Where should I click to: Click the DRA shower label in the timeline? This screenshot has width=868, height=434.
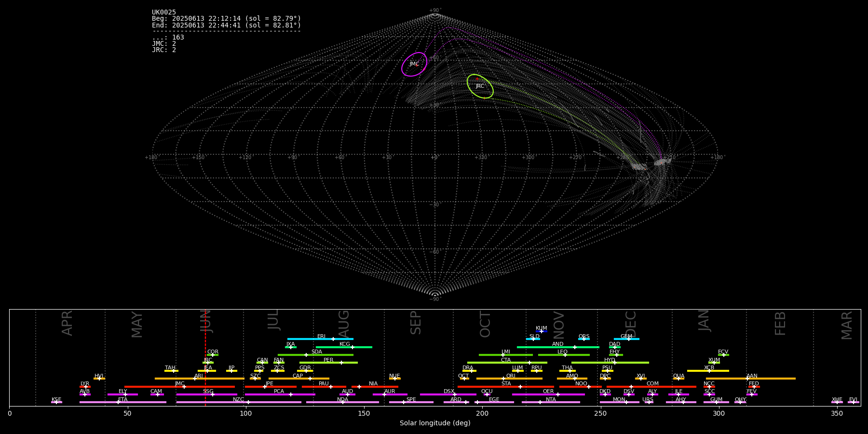[x=468, y=368]
